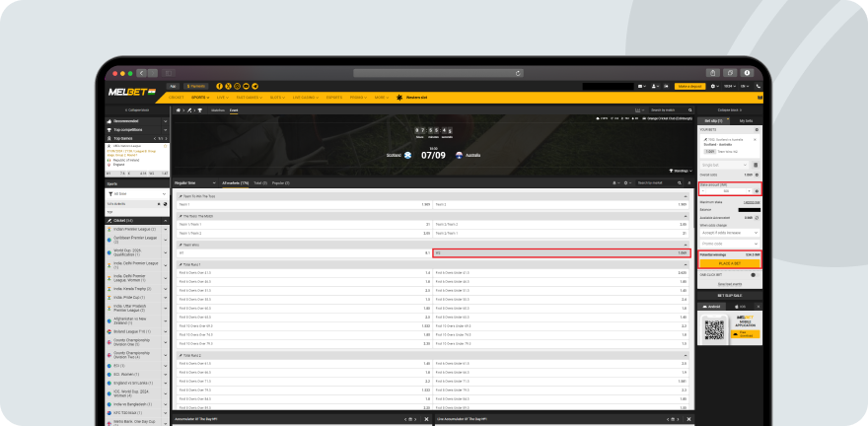Click the browser address bar
Image resolution: width=868 pixels, height=426 pixels.
coord(438,73)
